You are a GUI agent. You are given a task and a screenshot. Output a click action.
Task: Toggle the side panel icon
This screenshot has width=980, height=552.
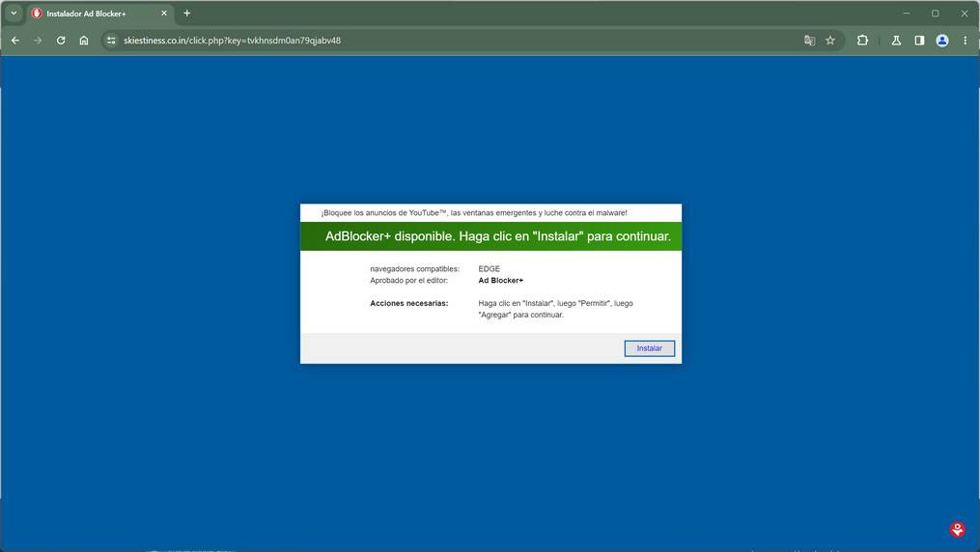[919, 41]
